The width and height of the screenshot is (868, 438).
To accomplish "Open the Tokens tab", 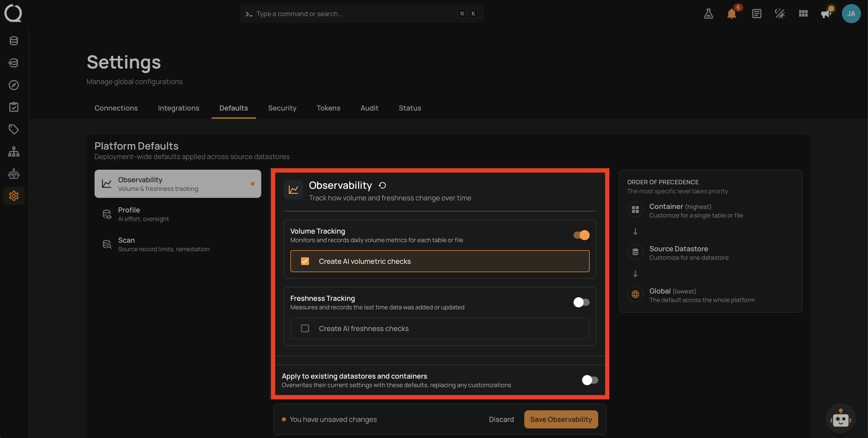I will coord(328,108).
